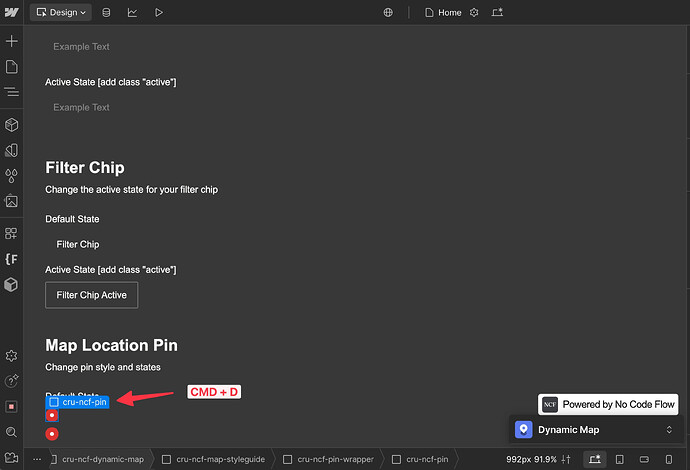The width and height of the screenshot is (690, 470).
Task: Open the Design mode dropdown
Action: (x=61, y=12)
